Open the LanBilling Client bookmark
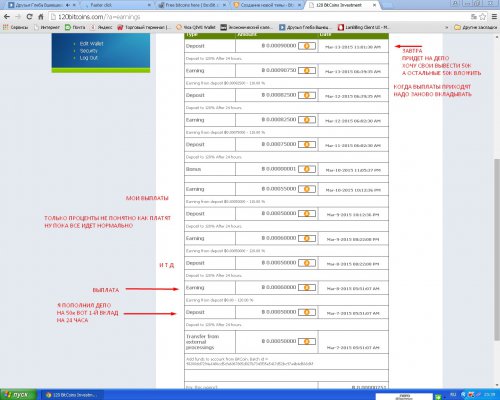The height and width of the screenshot is (400, 500). pos(363,27)
